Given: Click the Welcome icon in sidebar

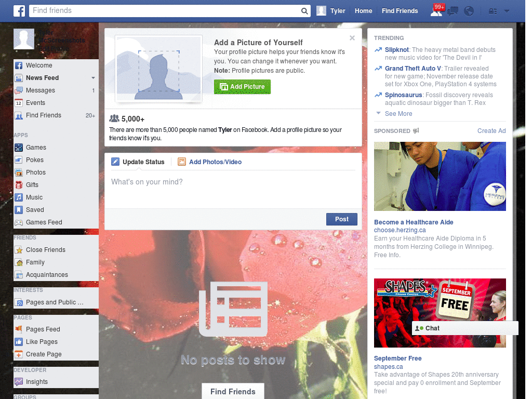Looking at the screenshot, I should coord(19,65).
